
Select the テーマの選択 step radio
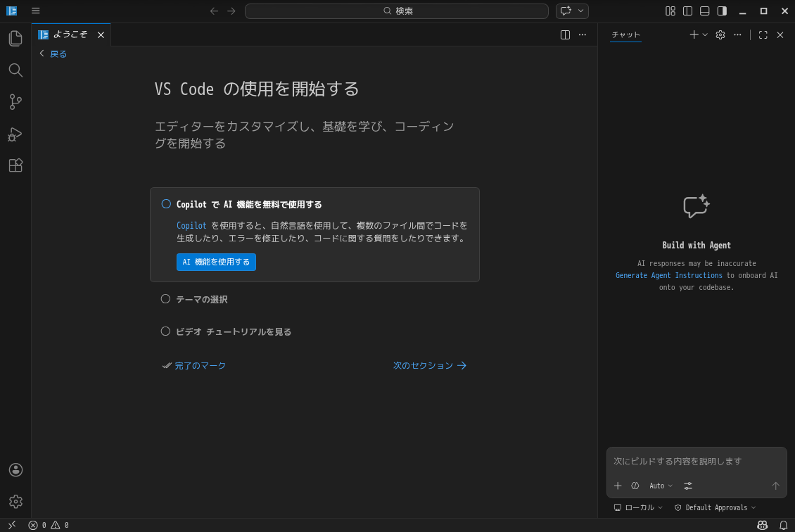(165, 298)
